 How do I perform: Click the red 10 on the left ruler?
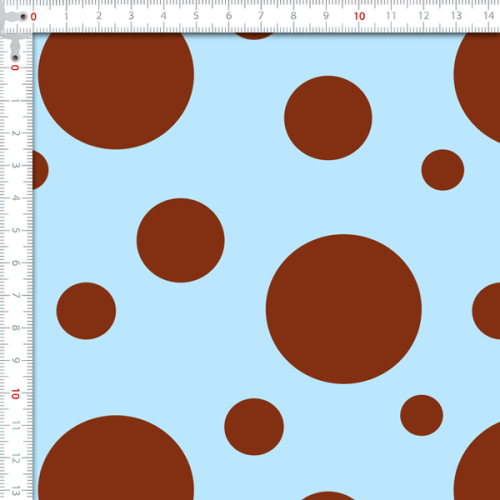click(x=15, y=394)
